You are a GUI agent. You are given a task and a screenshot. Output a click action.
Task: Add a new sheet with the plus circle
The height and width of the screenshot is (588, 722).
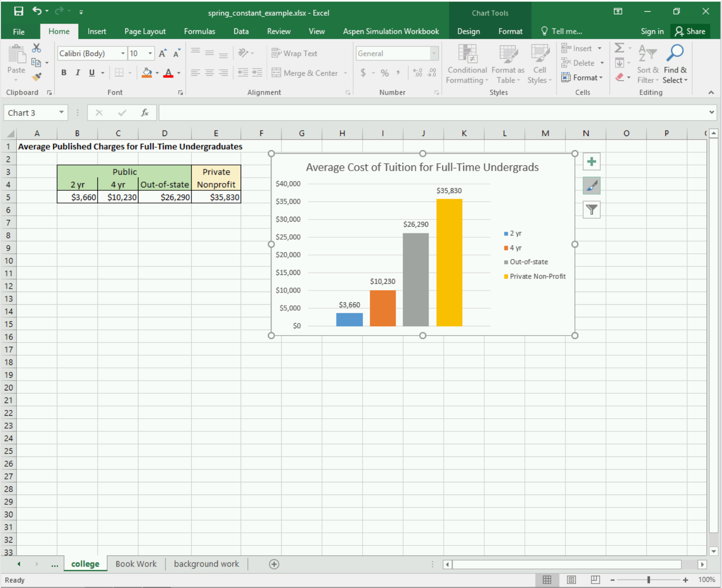tap(274, 565)
